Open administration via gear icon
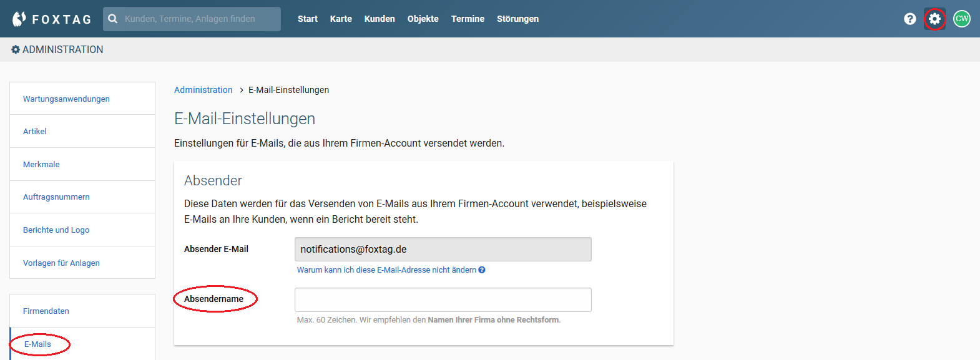Image resolution: width=980 pixels, height=360 pixels. coord(934,19)
